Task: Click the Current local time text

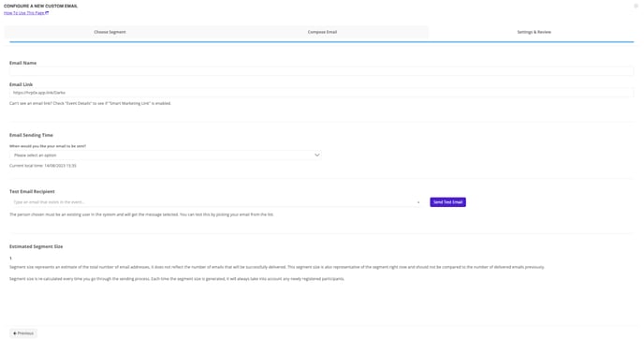Action: coord(43,166)
